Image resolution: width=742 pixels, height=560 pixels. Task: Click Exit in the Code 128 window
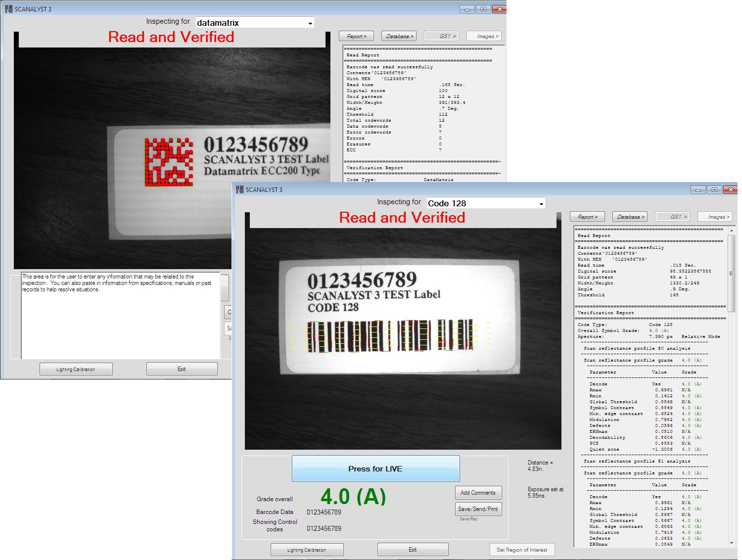[x=413, y=550]
